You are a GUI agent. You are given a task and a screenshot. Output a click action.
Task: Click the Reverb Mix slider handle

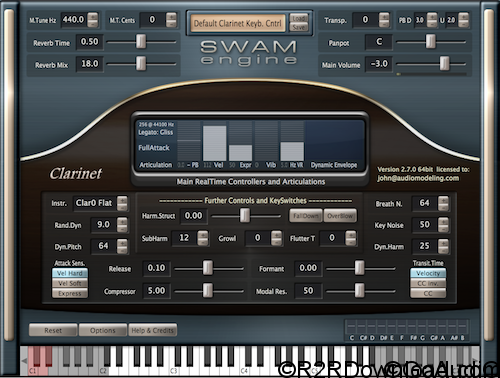(x=141, y=63)
